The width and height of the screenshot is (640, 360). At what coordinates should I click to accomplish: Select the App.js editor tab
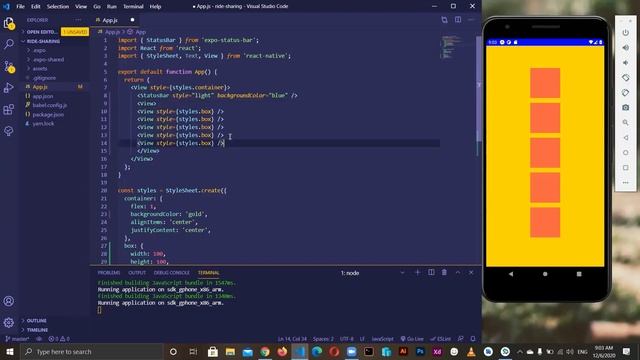coord(115,20)
